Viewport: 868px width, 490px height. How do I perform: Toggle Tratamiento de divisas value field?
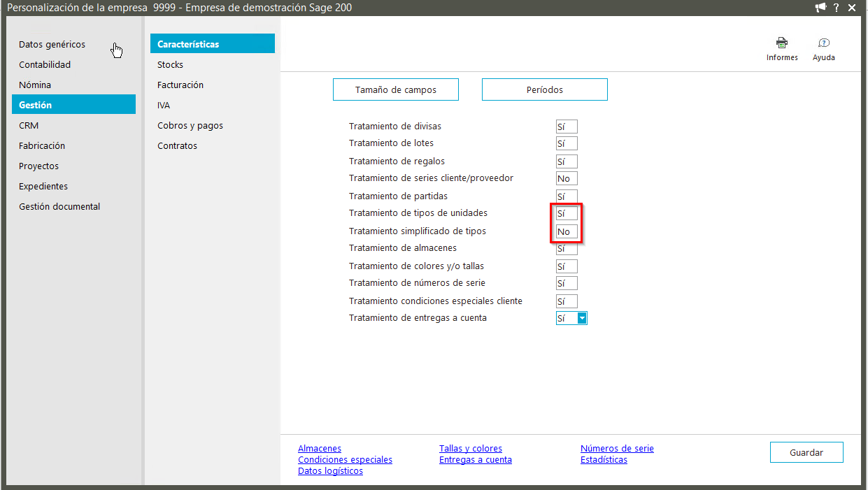(x=567, y=127)
